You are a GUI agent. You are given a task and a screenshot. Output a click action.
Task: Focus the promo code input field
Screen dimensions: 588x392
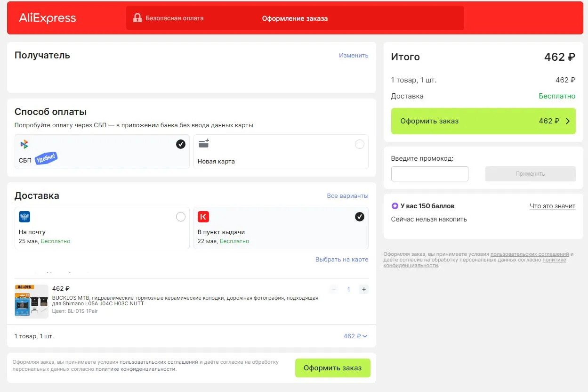tap(430, 174)
